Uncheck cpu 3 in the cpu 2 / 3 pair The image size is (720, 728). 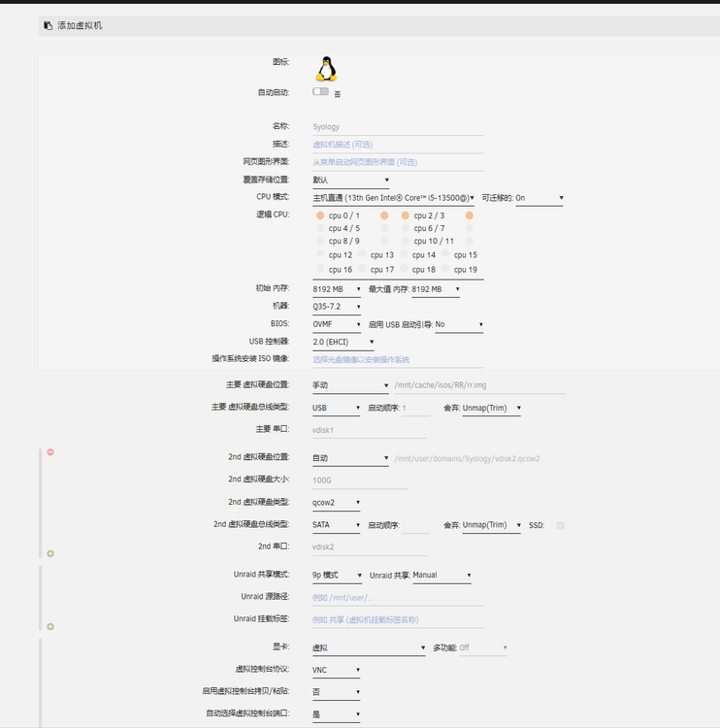click(470, 215)
